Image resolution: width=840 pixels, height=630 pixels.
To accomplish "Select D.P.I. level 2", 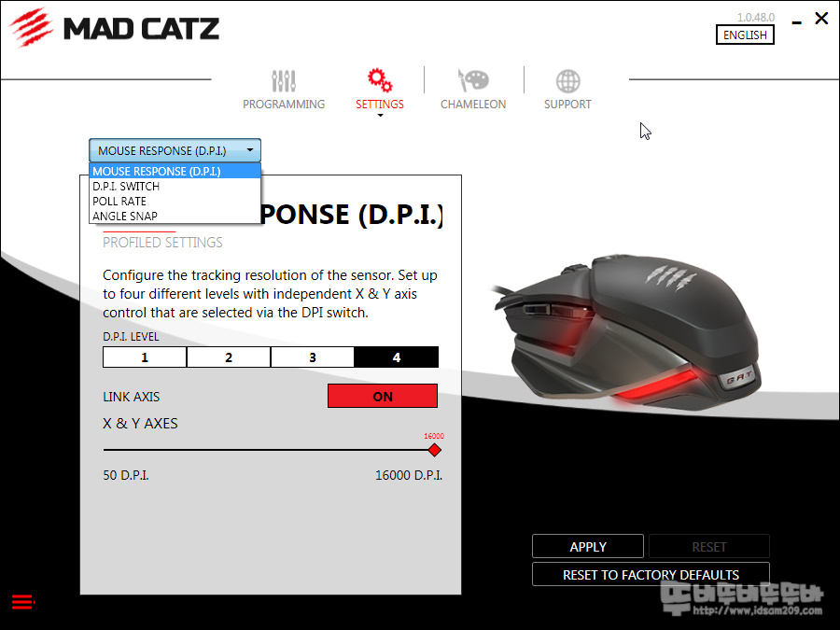I will 229,357.
